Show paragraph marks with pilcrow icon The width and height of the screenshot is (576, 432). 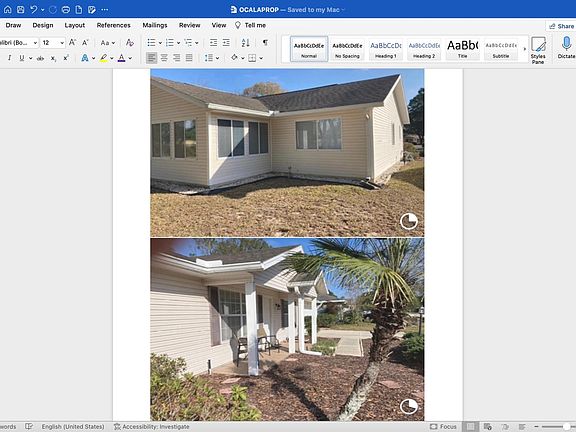tap(265, 43)
